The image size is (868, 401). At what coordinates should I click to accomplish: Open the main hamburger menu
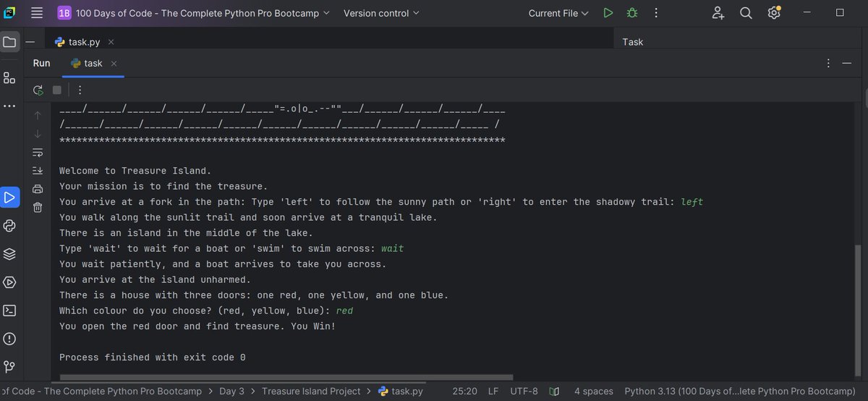37,13
